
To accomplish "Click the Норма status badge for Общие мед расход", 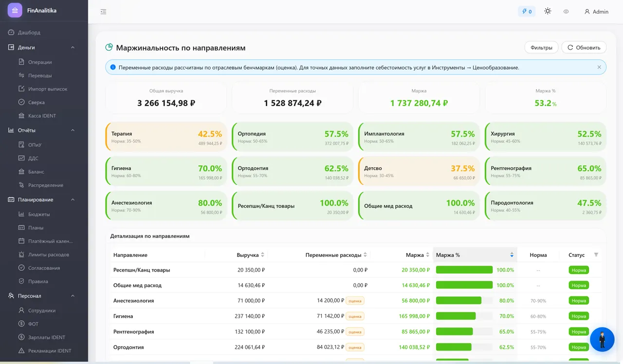I will coord(579,285).
